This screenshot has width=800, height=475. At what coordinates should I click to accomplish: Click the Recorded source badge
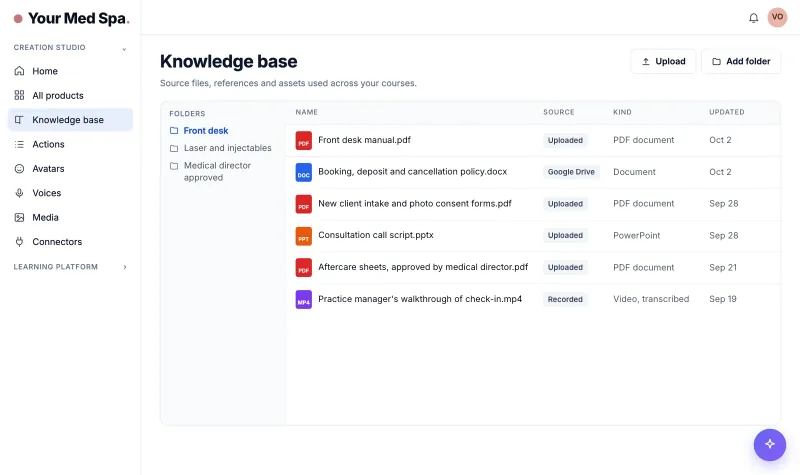(x=565, y=299)
